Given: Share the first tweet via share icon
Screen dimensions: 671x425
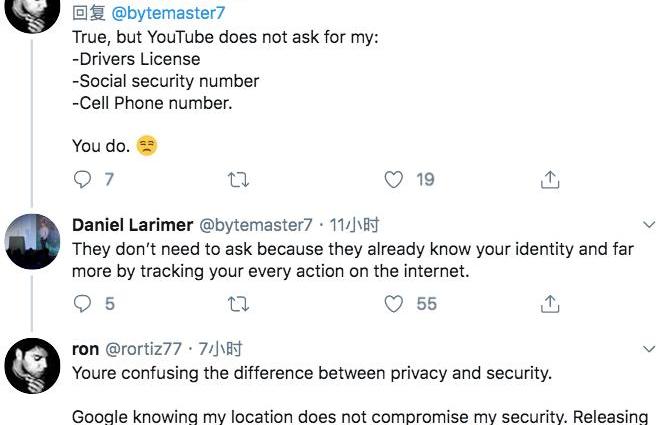Looking at the screenshot, I should pyautogui.click(x=549, y=180).
